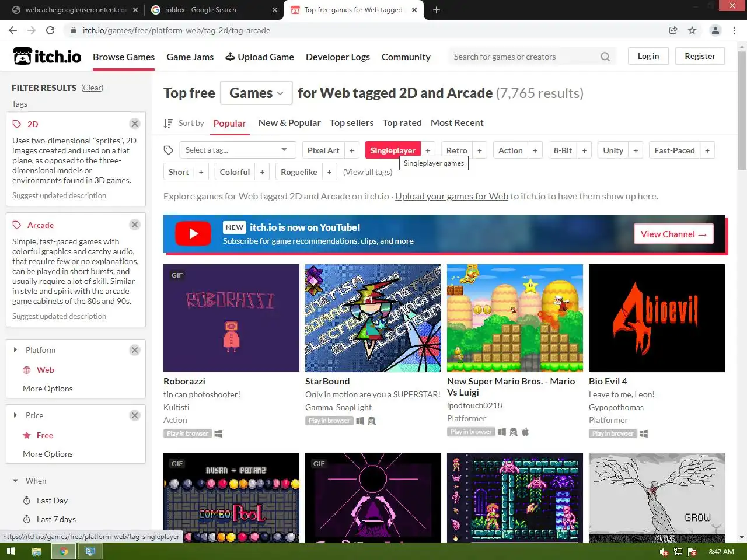Screen dimensions: 747x560
Task: Click the search magnifier icon
Action: point(605,57)
